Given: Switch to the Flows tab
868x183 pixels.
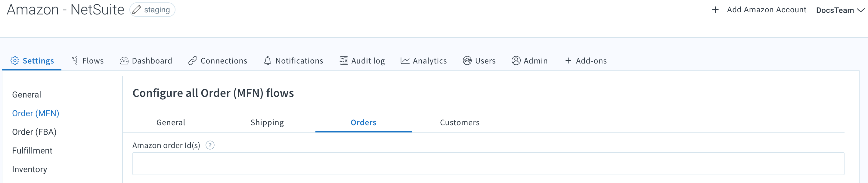Looking at the screenshot, I should click(x=88, y=61).
